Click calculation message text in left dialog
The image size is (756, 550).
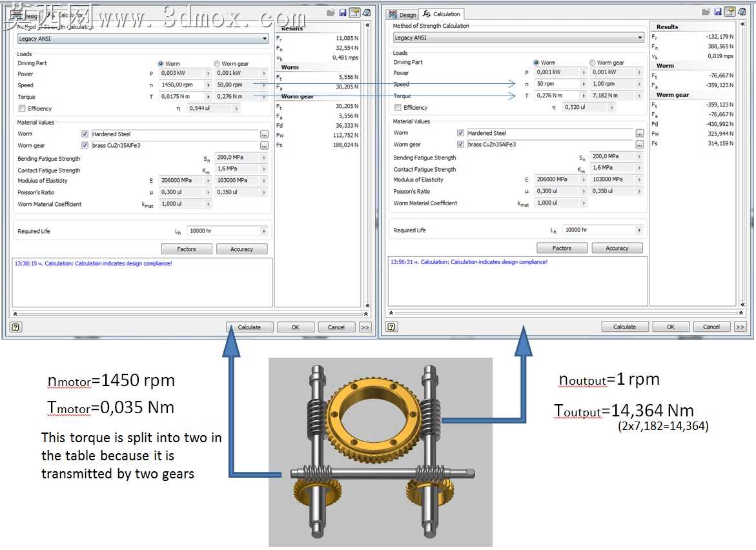point(93,263)
